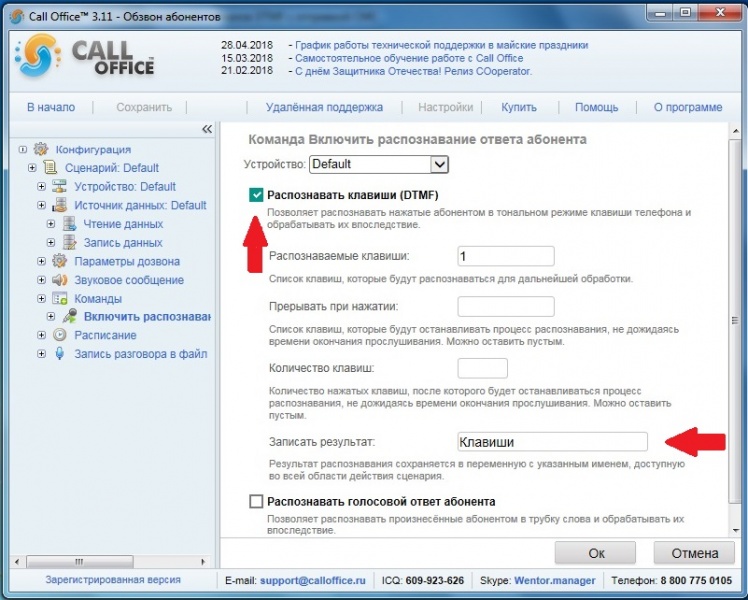Click the Звуковое сообщение speaker icon
Viewport: 748px width, 600px height.
point(60,279)
